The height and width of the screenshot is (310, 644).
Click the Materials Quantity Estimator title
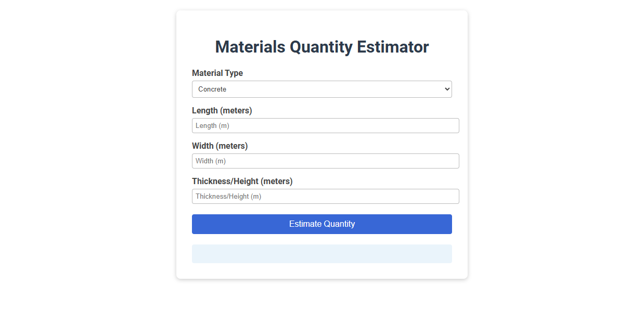coord(321,47)
